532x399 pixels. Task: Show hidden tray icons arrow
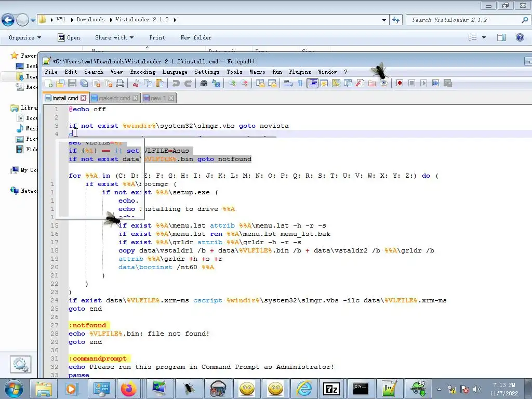click(x=439, y=389)
